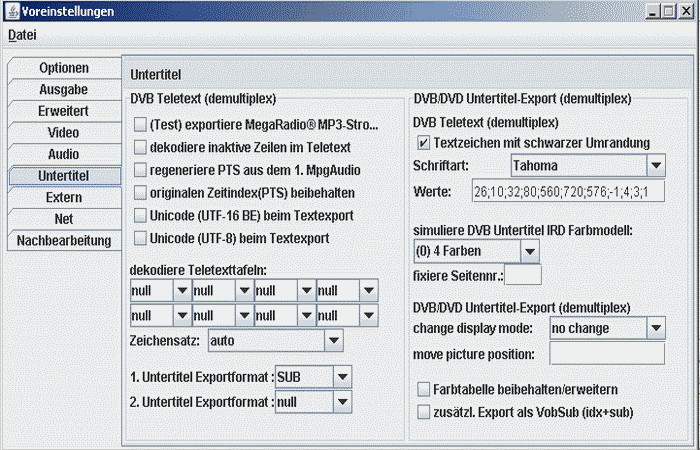The height and width of the screenshot is (450, 700).
Task: Focus the fixiere Seitennr. input box
Action: pos(523,275)
